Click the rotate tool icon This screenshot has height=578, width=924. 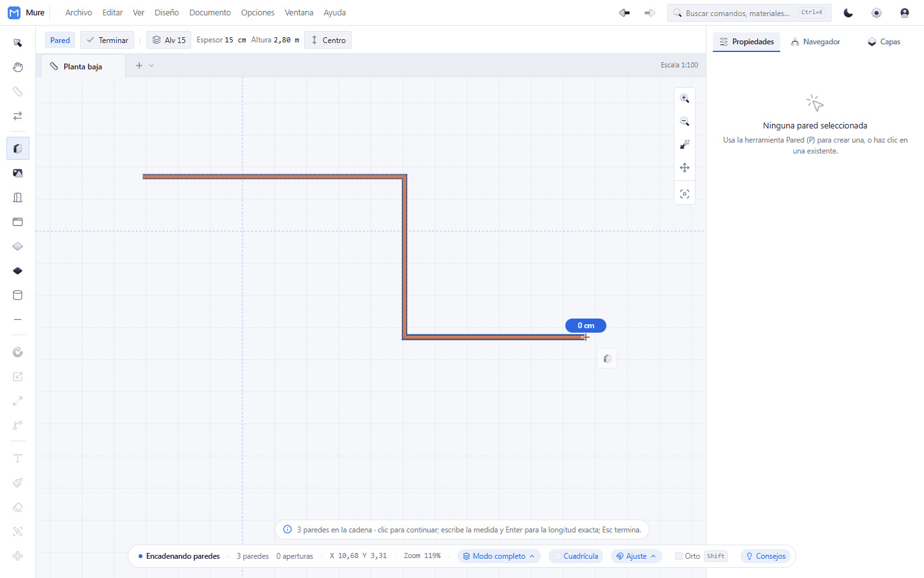click(x=18, y=352)
